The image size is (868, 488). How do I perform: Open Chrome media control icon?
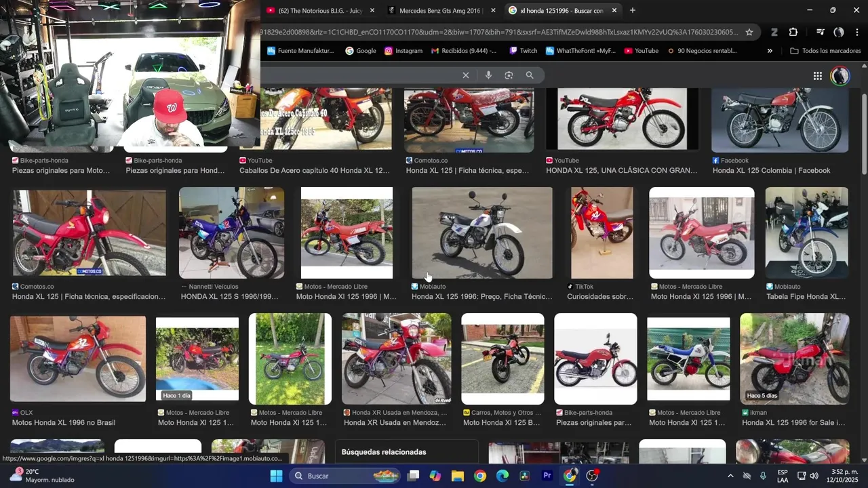[820, 32]
